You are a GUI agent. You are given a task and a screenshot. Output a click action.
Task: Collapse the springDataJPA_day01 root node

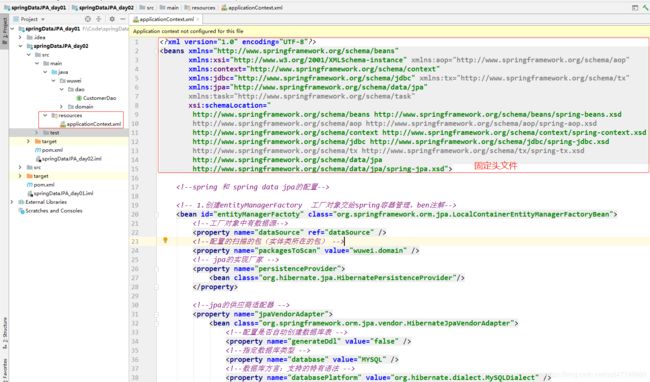(12, 29)
